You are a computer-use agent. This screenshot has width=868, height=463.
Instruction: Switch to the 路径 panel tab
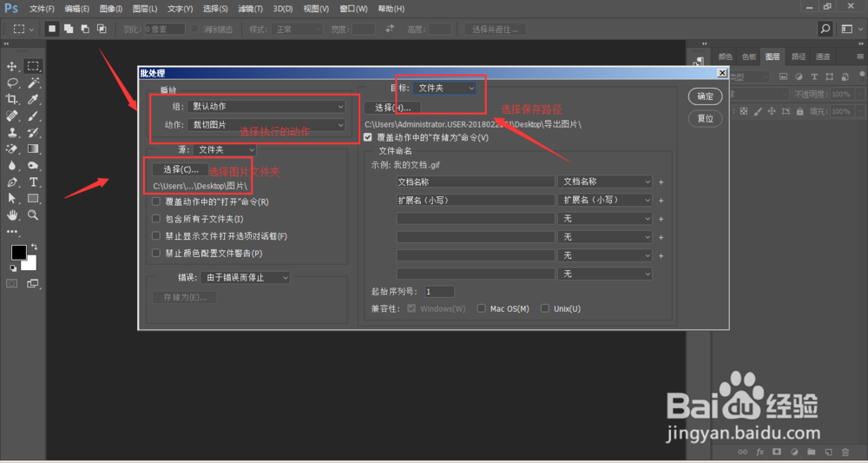tap(799, 56)
